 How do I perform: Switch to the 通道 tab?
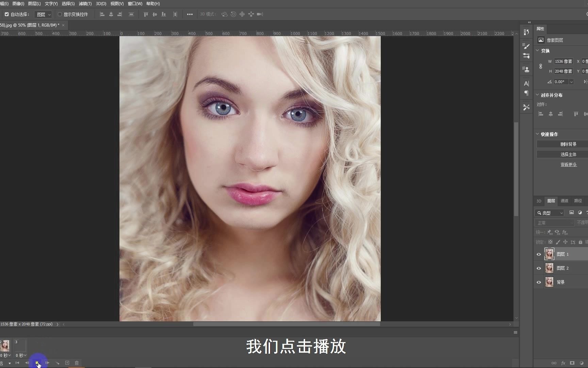click(564, 201)
